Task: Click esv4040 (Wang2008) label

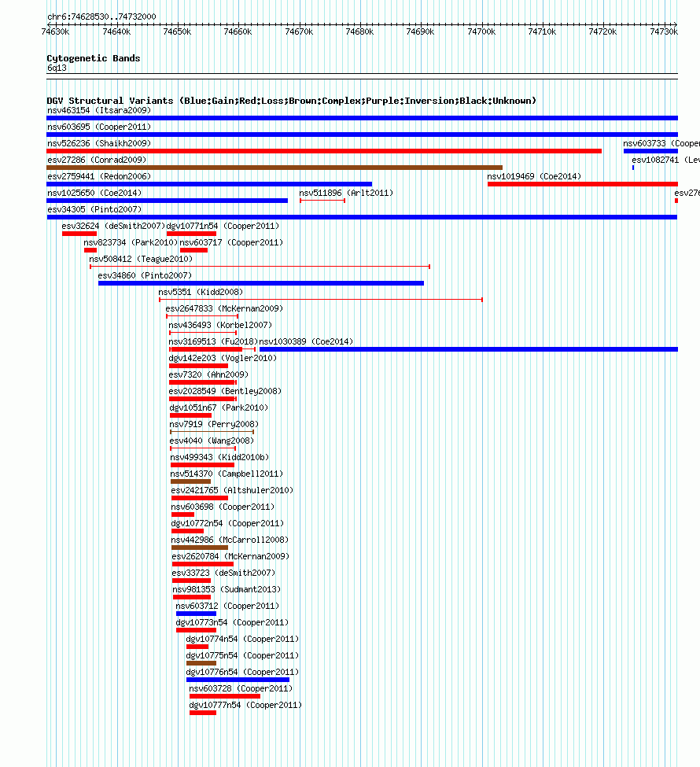Action: point(212,441)
